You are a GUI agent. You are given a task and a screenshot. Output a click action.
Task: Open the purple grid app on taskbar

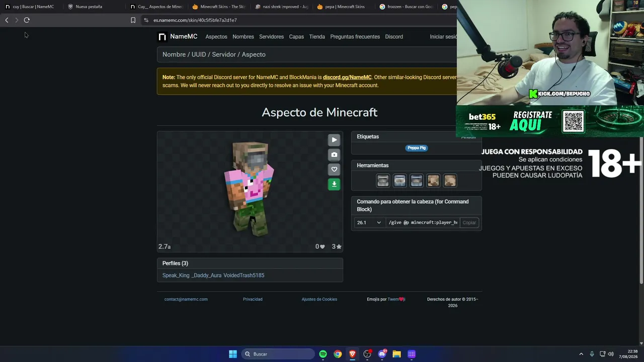[x=412, y=354]
